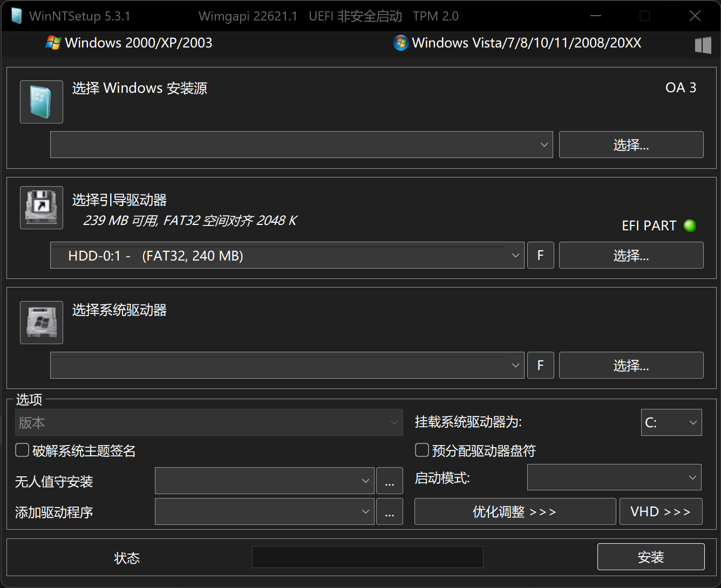Click the Windows Vista orb icon

click(x=400, y=43)
